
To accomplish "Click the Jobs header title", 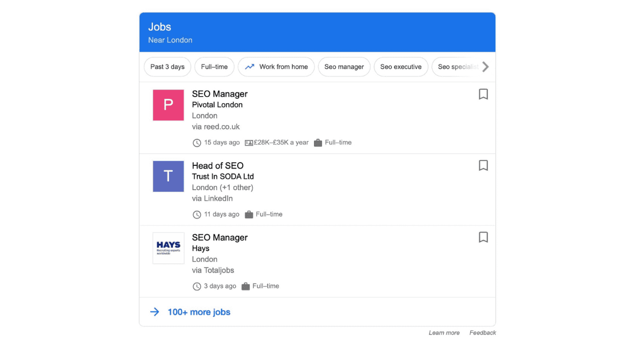I will tap(160, 27).
